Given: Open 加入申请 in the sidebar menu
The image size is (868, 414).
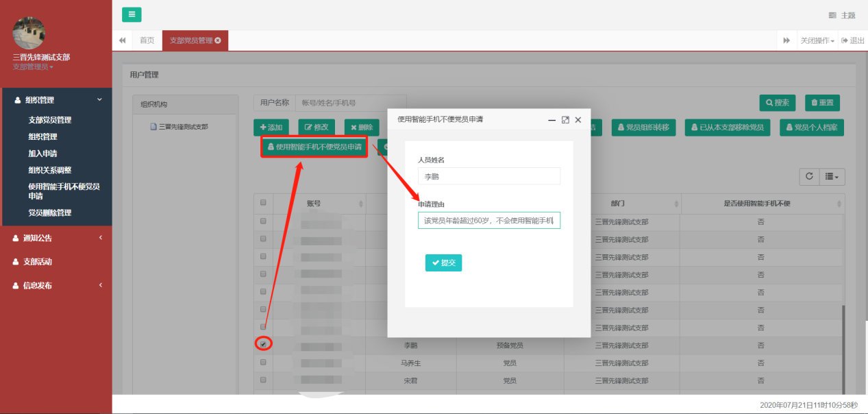Looking at the screenshot, I should point(42,154).
